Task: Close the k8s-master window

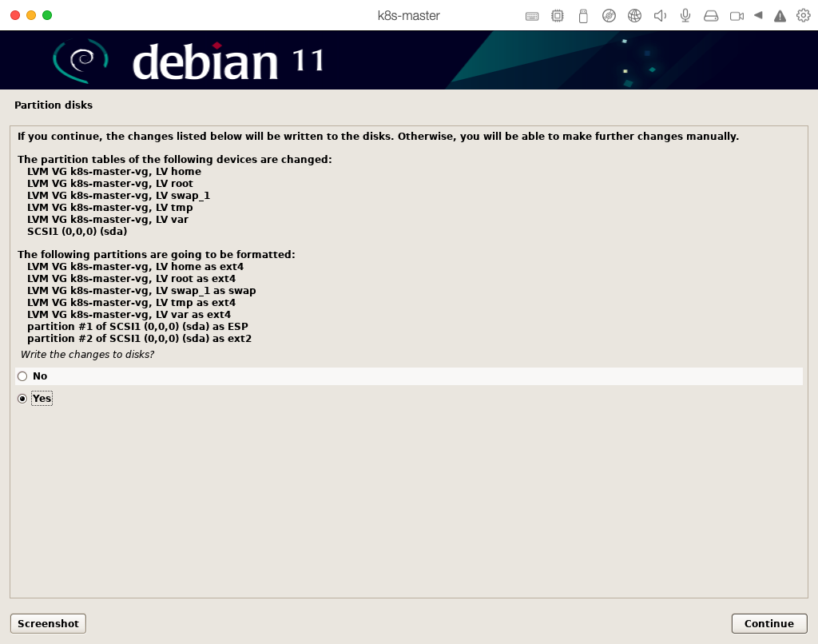Action: 16,16
